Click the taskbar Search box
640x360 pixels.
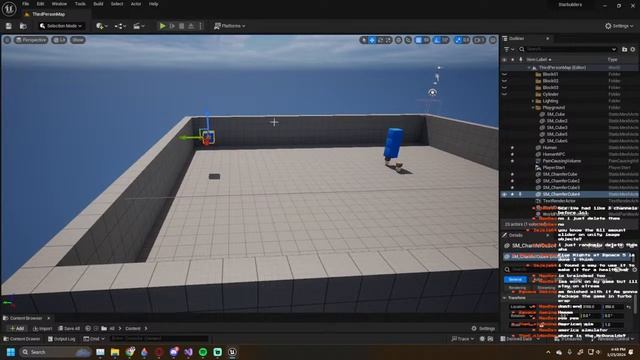pos(55,352)
